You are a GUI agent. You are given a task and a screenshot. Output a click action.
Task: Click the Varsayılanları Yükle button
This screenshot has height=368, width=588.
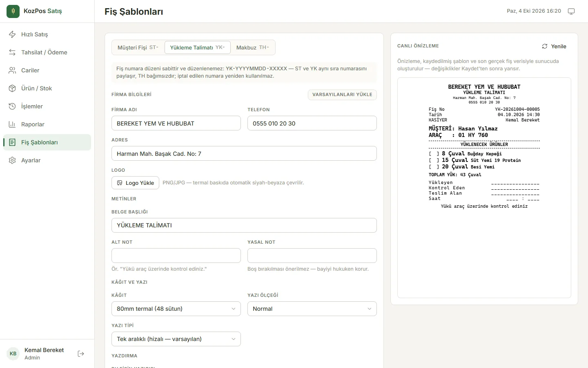[342, 94]
